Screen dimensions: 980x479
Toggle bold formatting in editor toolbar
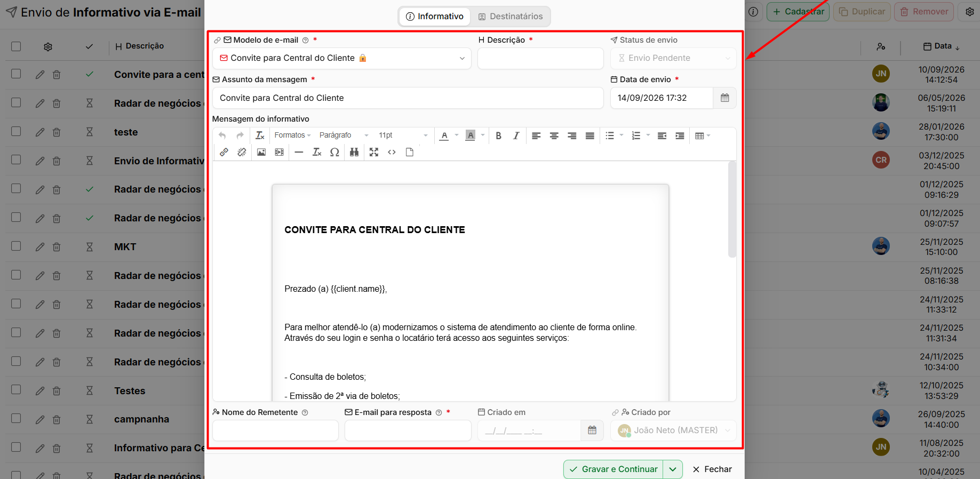coord(498,135)
